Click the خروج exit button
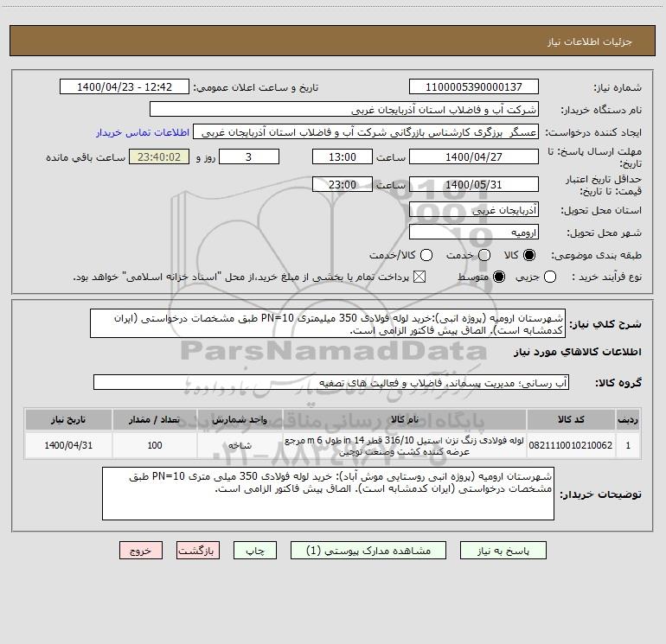Viewport: 666px width, 644px height. [x=141, y=551]
